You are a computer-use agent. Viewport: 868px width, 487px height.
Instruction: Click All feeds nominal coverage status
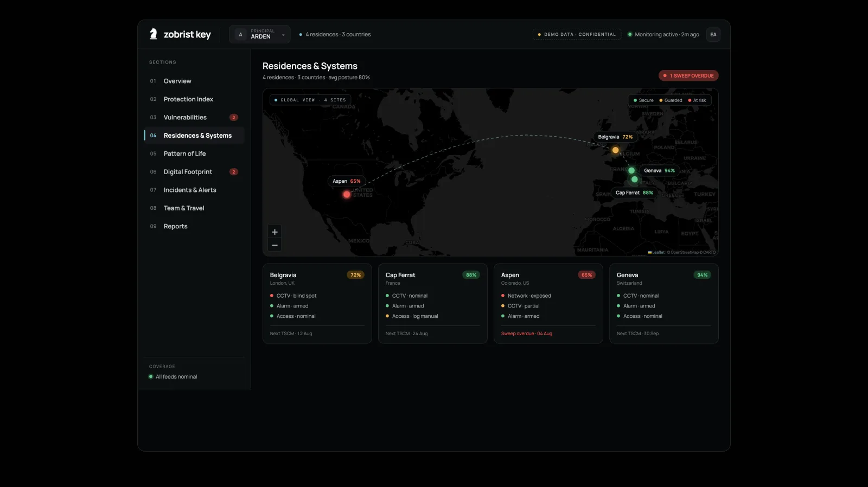coord(173,377)
